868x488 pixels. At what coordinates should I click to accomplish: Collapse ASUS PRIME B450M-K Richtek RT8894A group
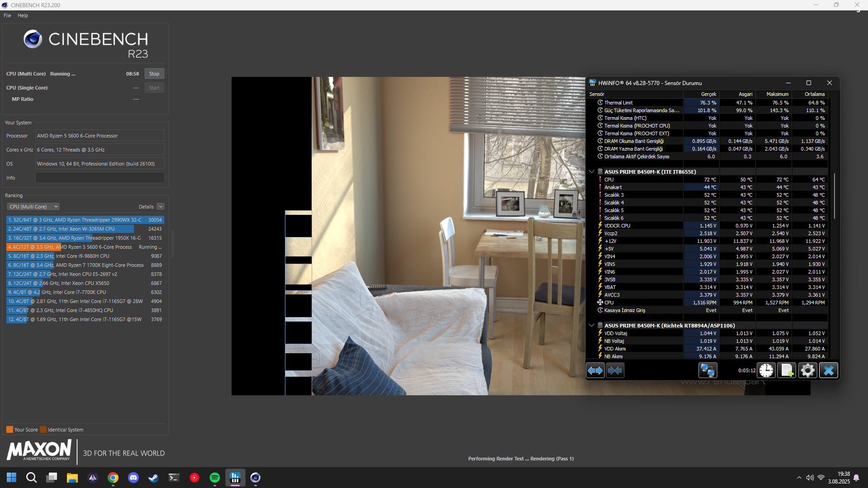592,326
